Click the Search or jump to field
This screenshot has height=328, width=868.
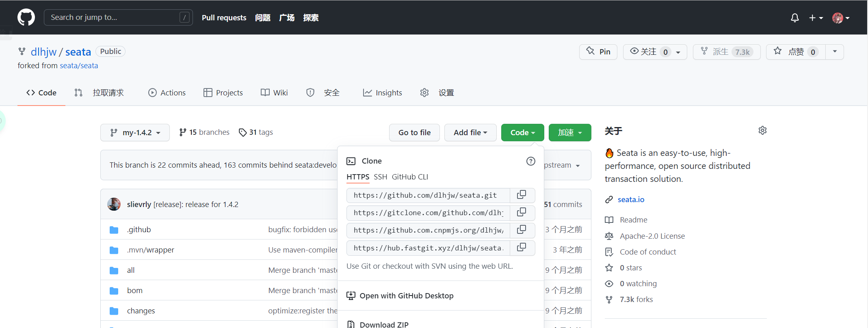[118, 17]
